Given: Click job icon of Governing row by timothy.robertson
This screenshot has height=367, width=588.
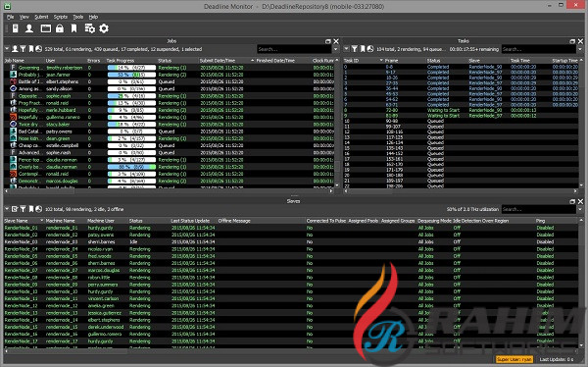Looking at the screenshot, I should tap(13, 68).
